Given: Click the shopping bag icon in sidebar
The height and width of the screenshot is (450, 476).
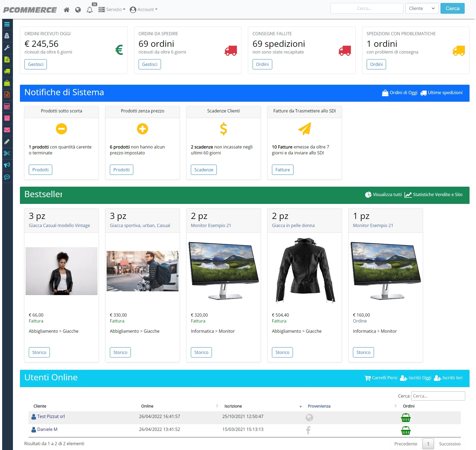Looking at the screenshot, I should tap(7, 83).
